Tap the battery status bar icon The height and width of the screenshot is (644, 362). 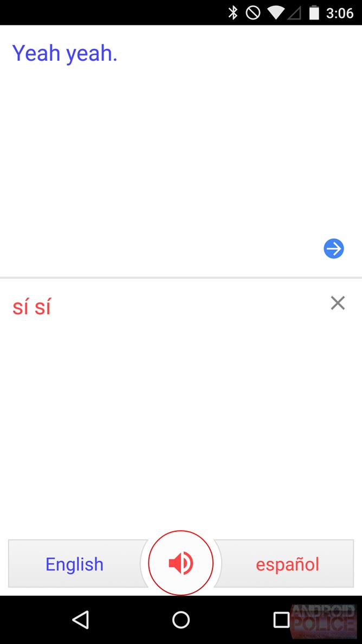(x=314, y=12)
